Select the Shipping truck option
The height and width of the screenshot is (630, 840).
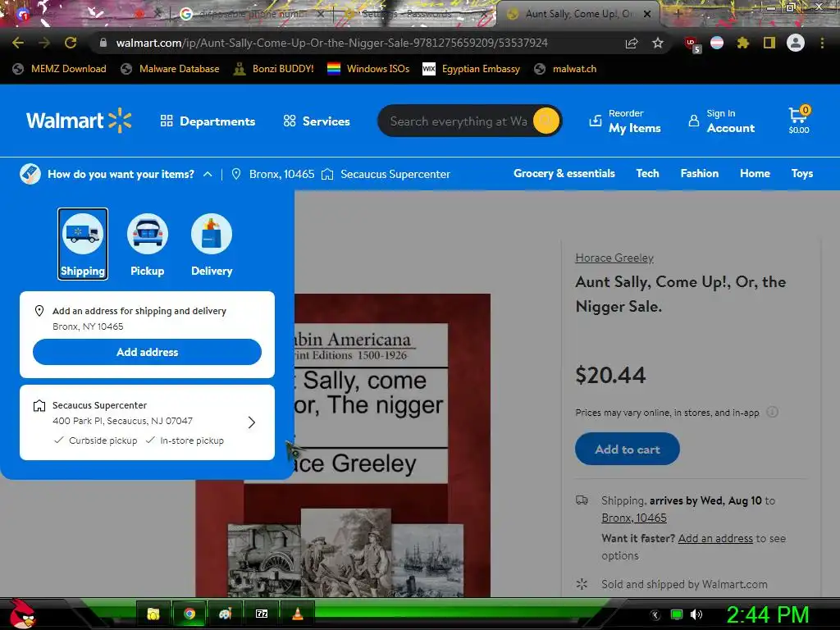83,244
